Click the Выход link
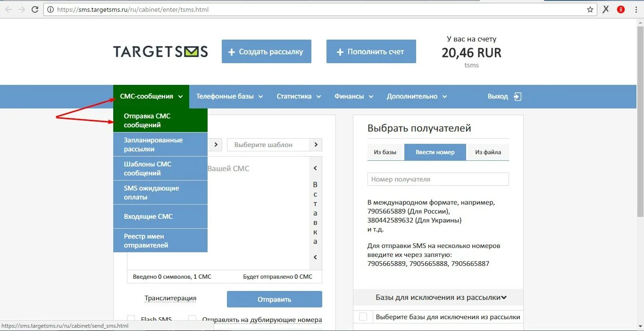 (498, 96)
